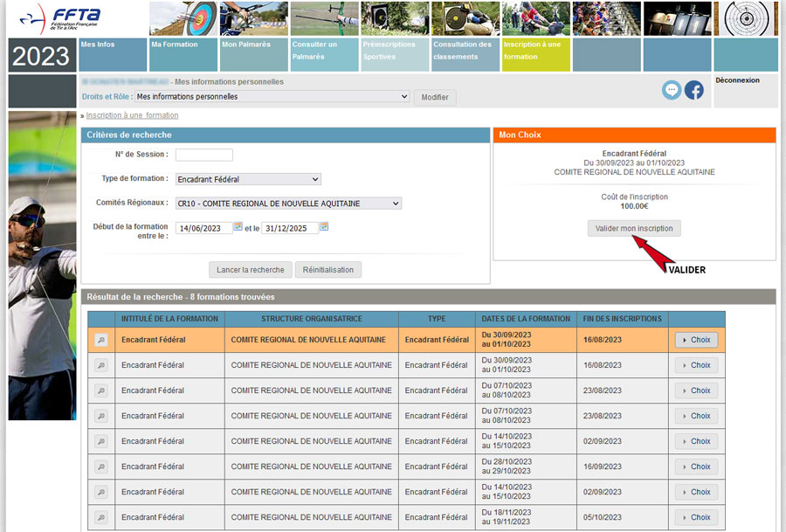The width and height of the screenshot is (786, 532).
Task: Click the archery target banner thumbnail
Action: point(183,18)
